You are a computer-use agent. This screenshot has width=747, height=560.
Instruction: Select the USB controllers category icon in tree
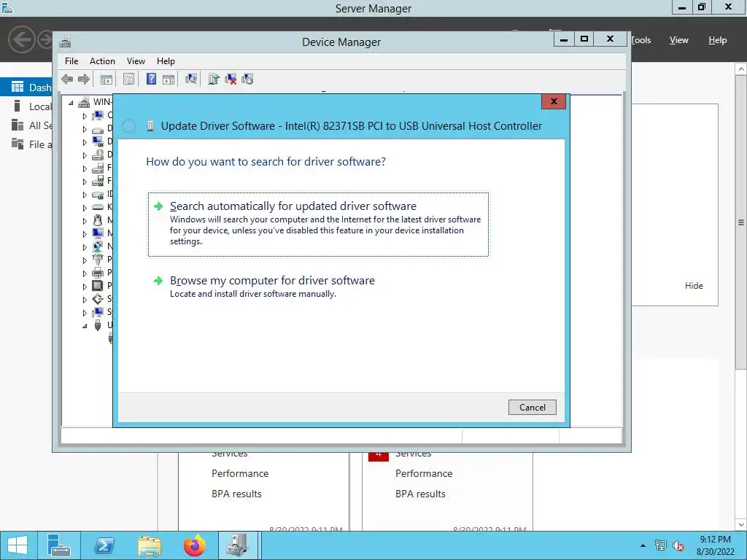[98, 325]
